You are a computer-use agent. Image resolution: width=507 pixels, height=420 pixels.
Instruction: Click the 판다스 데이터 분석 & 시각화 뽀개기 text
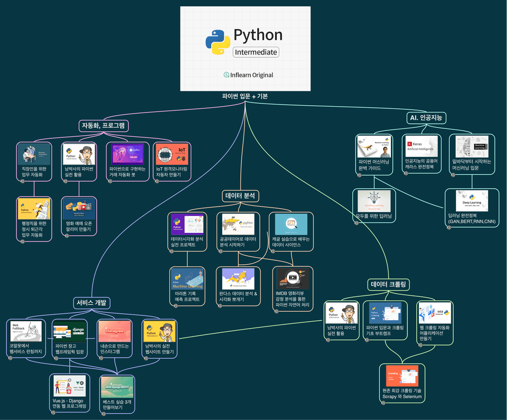point(238,296)
